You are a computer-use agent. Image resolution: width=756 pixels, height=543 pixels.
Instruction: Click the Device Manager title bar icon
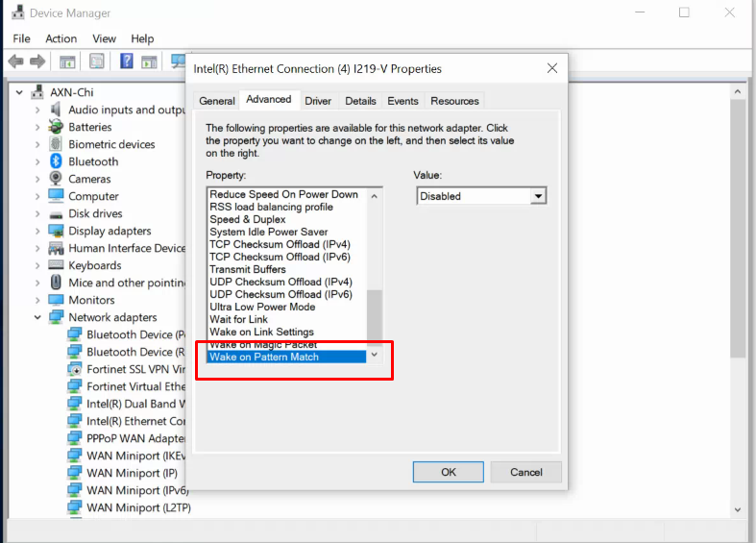18,12
